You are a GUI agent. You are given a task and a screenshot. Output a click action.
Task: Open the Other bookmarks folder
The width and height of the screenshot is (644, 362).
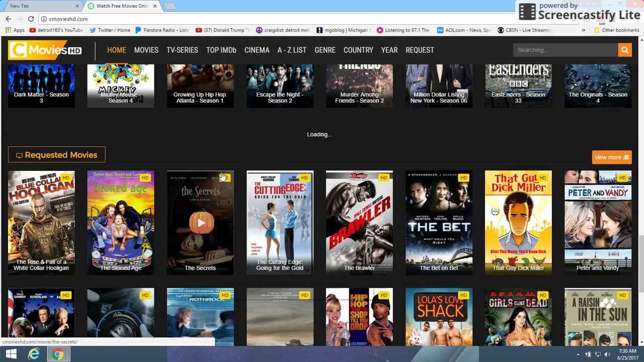pyautogui.click(x=616, y=30)
